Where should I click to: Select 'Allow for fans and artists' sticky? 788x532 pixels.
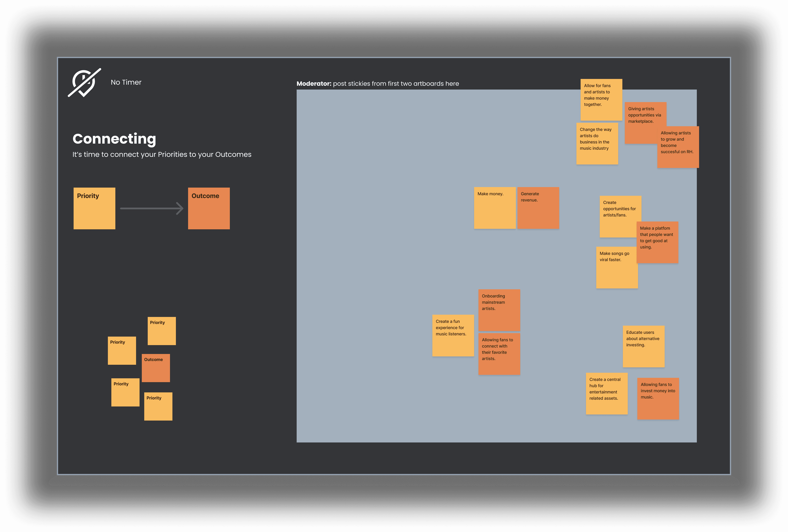601,100
